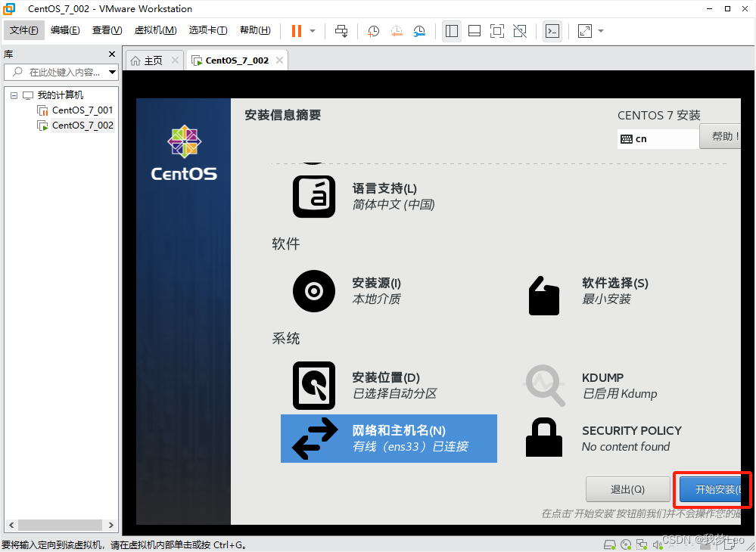756x552 pixels.
Task: Click the 软件 section heading
Action: 286,243
